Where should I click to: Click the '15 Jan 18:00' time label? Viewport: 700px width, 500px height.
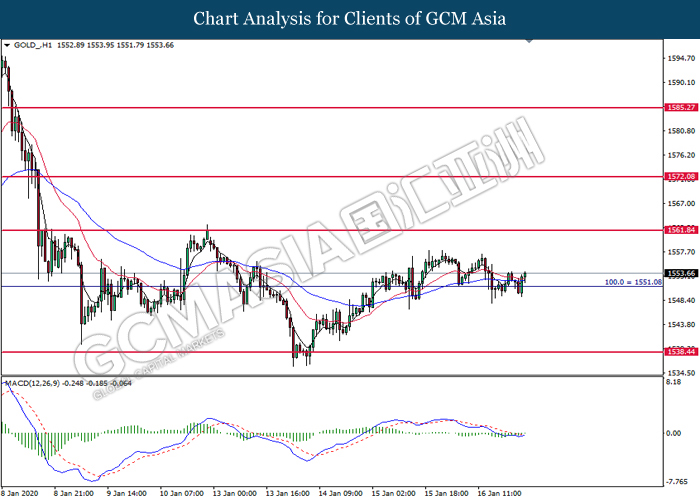[x=446, y=493]
